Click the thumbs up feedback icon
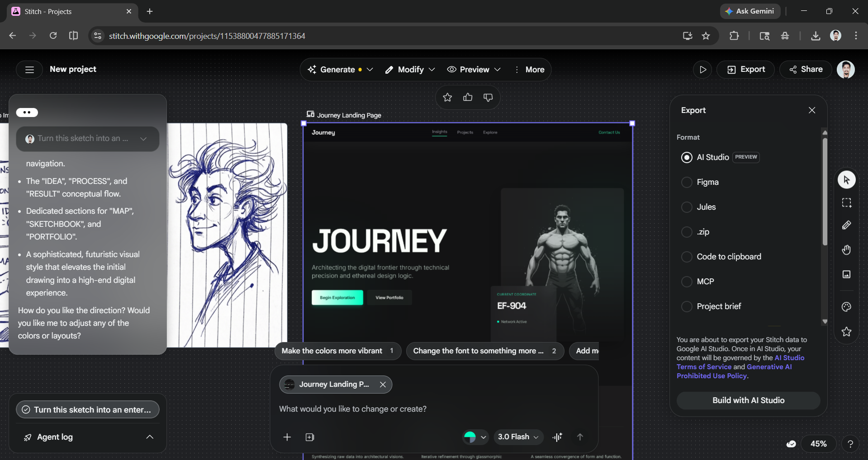The height and width of the screenshot is (460, 868). 468,97
